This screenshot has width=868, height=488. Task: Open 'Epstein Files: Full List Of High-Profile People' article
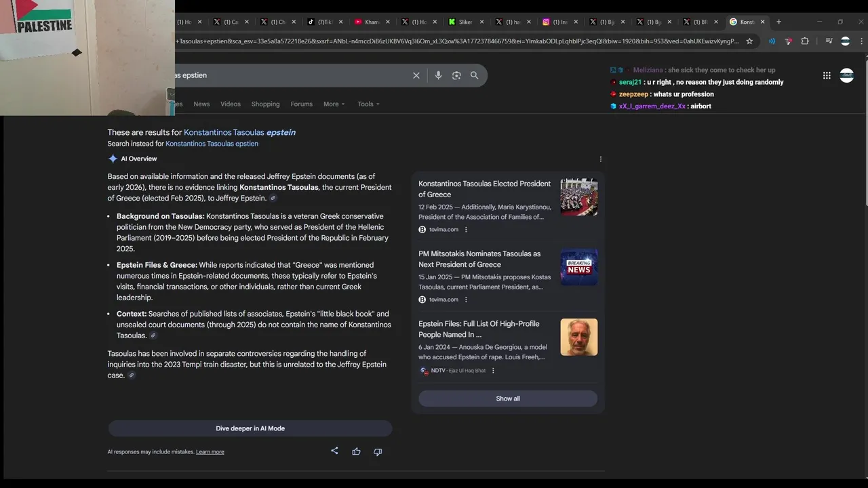[x=479, y=329]
